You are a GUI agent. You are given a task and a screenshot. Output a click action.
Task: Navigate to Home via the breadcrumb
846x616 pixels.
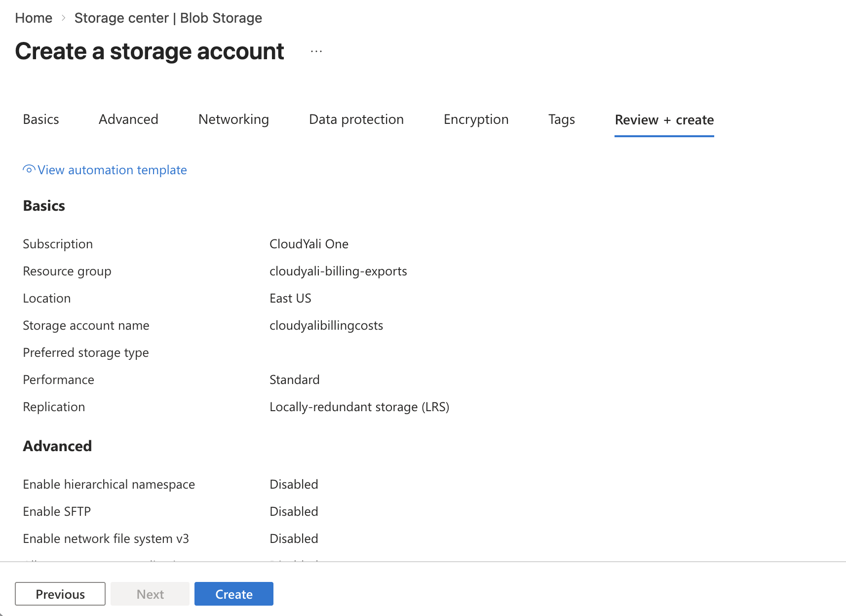click(x=34, y=18)
